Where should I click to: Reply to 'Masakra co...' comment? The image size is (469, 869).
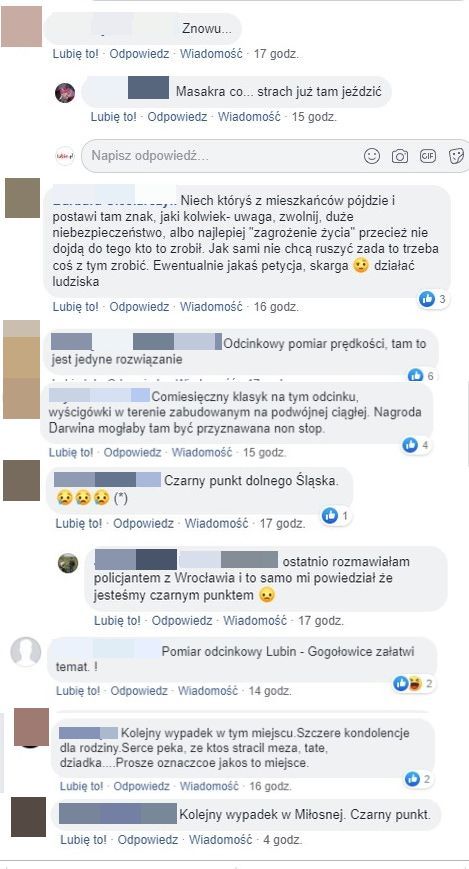coord(177,117)
